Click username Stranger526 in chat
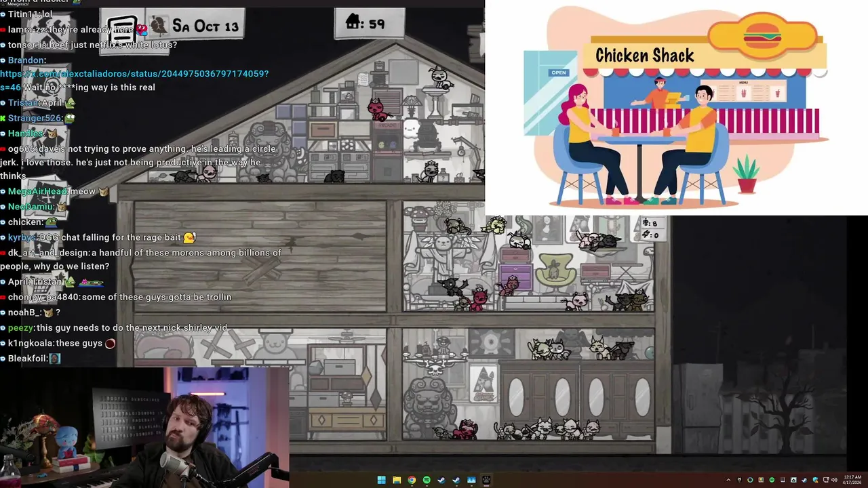The width and height of the screenshot is (868, 488). (35, 118)
